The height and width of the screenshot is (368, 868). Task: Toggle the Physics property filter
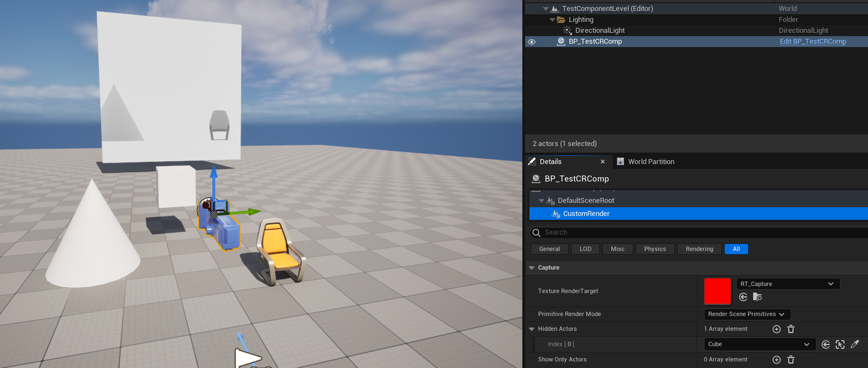pos(655,248)
